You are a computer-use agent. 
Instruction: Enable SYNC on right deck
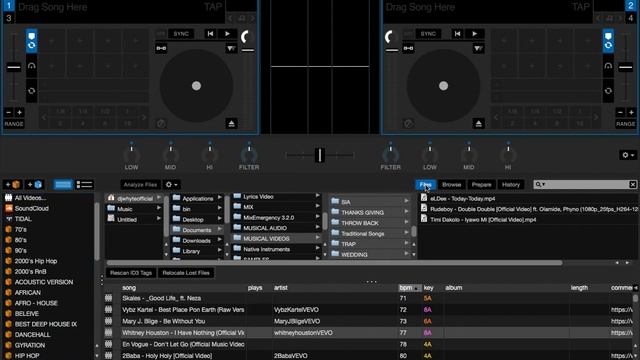tap(428, 34)
